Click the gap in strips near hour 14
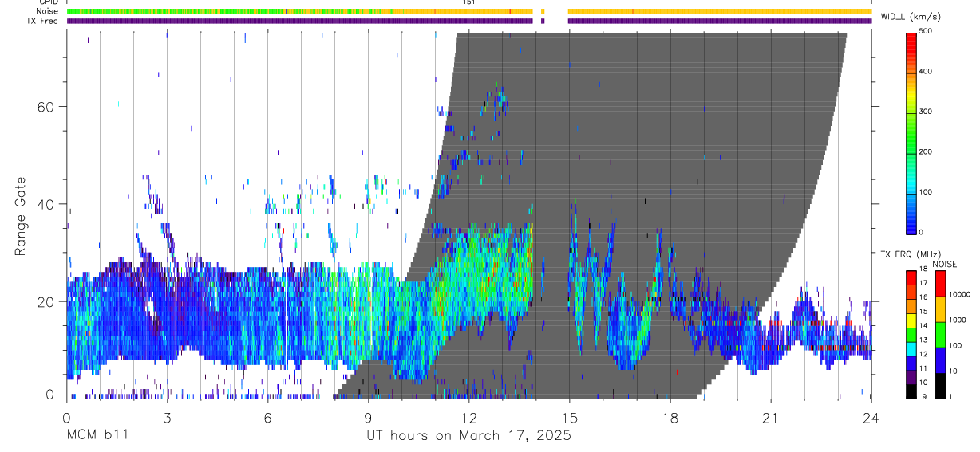Viewport: 980px width, 452px height. (x=556, y=16)
